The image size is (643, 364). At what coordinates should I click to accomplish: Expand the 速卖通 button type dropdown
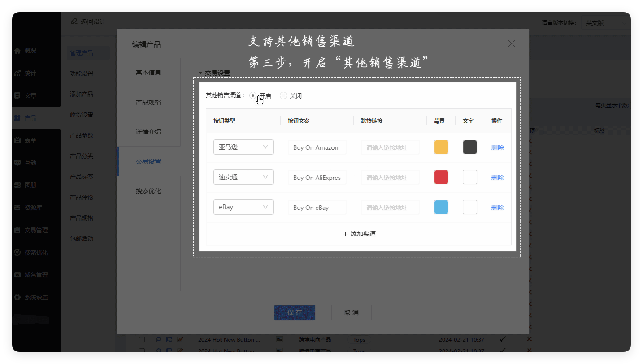243,177
